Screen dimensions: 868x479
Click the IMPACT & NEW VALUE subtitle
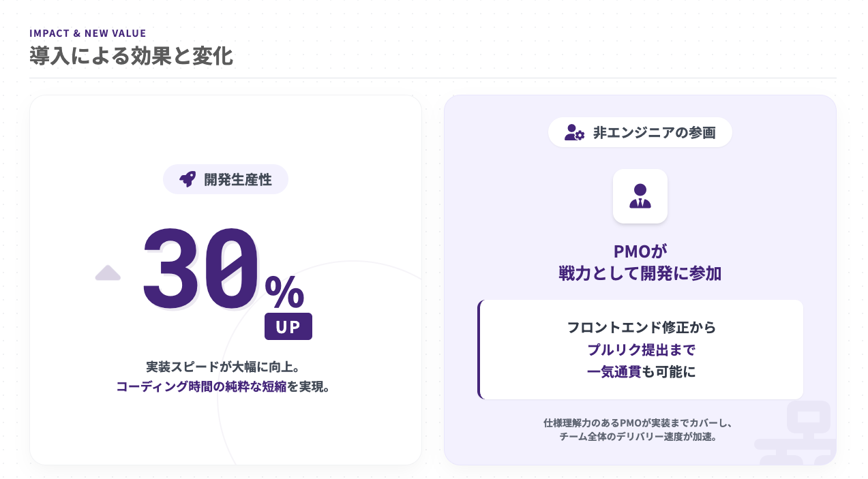[x=88, y=33]
